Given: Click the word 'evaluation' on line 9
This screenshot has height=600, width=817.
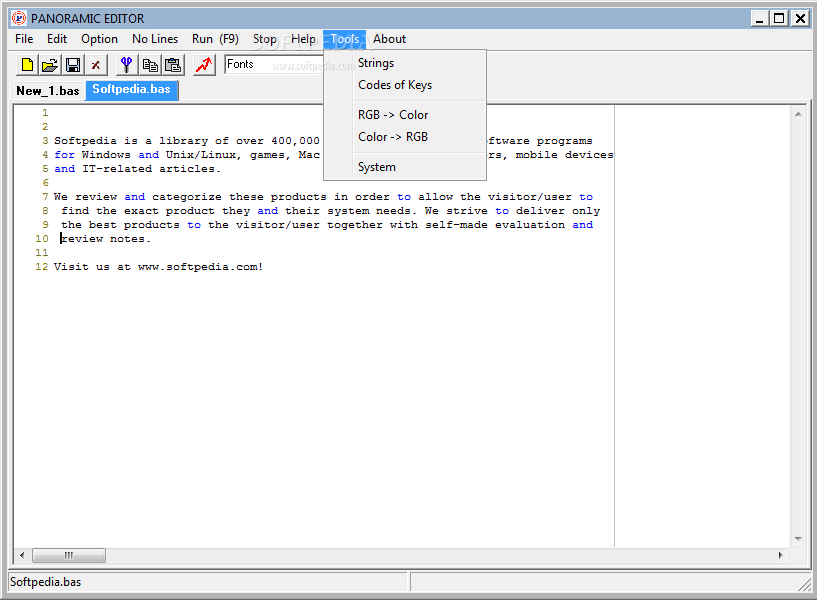Looking at the screenshot, I should pos(530,225).
